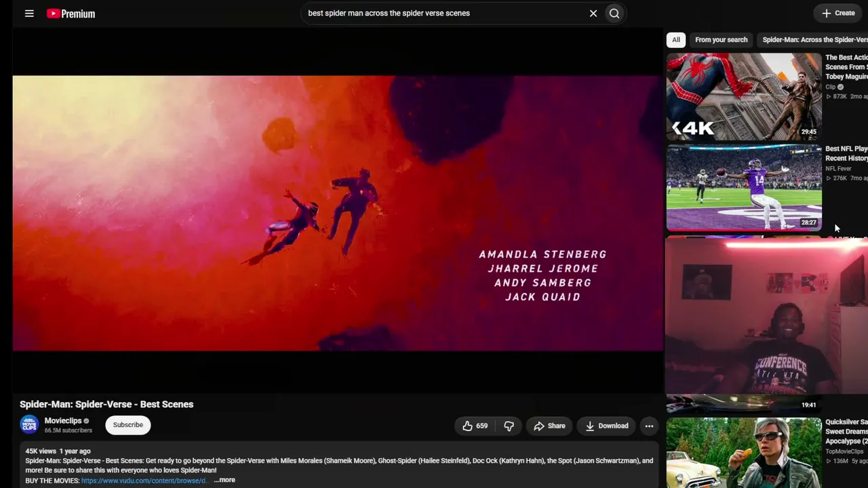Viewport: 868px width, 488px height.
Task: Click the magnifying glass search button
Action: pyautogui.click(x=614, y=13)
